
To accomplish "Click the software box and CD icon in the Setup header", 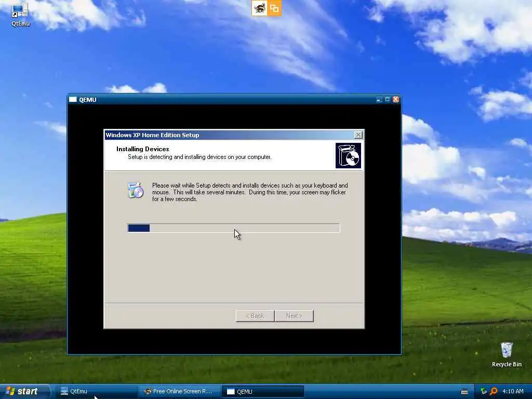I will (x=348, y=155).
